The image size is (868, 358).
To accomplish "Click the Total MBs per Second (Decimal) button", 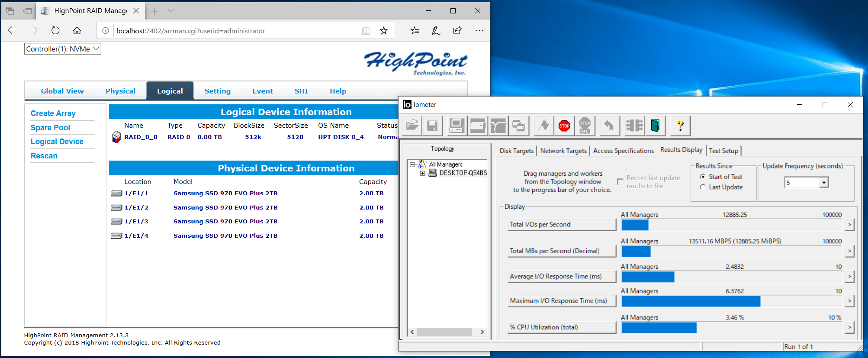I will pyautogui.click(x=562, y=251).
